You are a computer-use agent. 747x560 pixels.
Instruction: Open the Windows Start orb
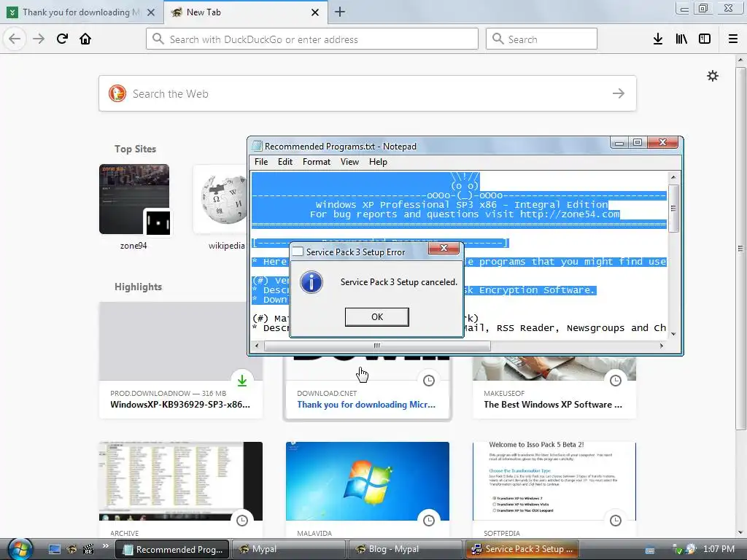20,548
